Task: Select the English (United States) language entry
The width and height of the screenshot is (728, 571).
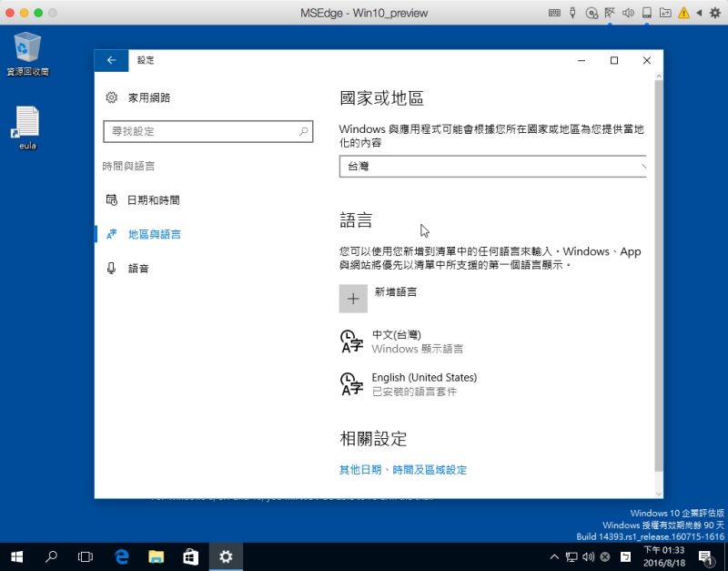Action: coord(492,384)
